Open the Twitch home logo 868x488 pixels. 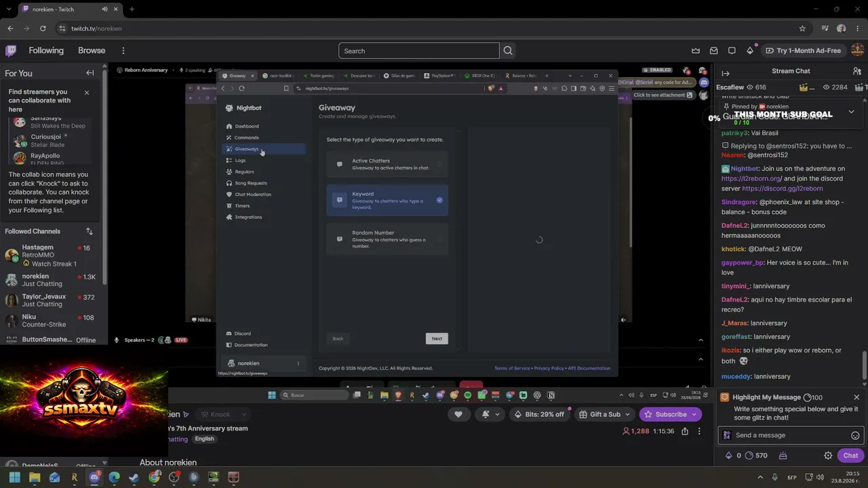[11, 50]
